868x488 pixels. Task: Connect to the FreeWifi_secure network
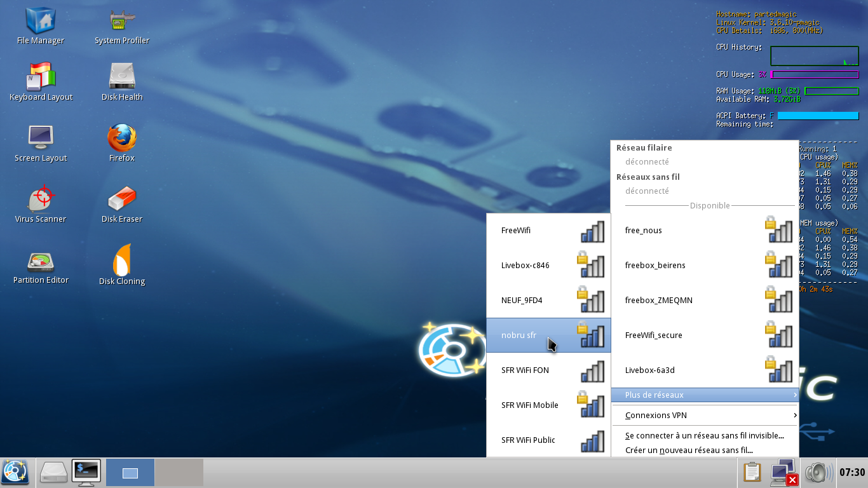pos(705,335)
